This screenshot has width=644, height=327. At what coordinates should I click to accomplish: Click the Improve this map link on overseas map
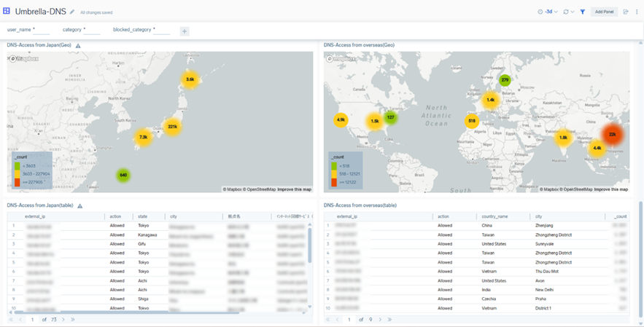tap(610, 189)
